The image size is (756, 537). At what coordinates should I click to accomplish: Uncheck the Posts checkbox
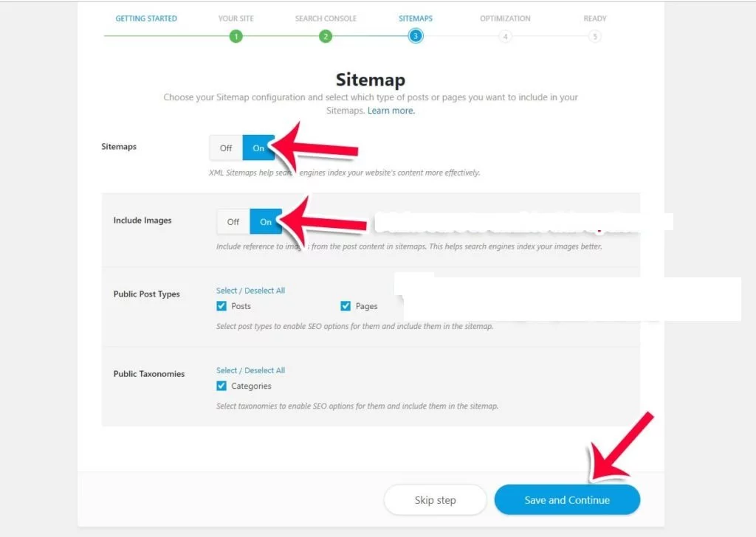coord(221,306)
